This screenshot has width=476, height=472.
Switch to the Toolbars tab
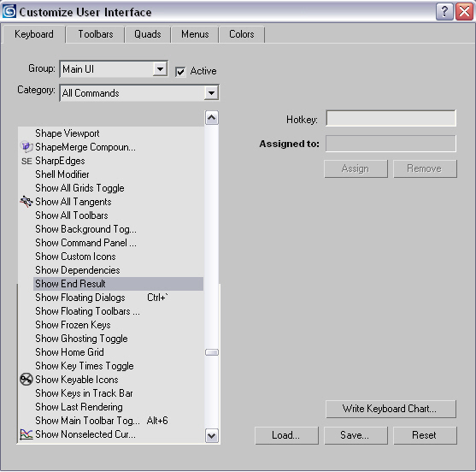tap(96, 34)
